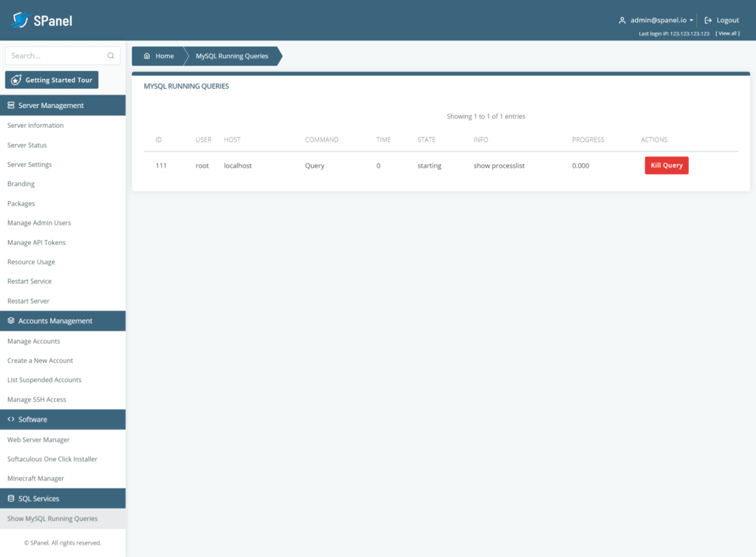Open Branding page

[x=21, y=184]
